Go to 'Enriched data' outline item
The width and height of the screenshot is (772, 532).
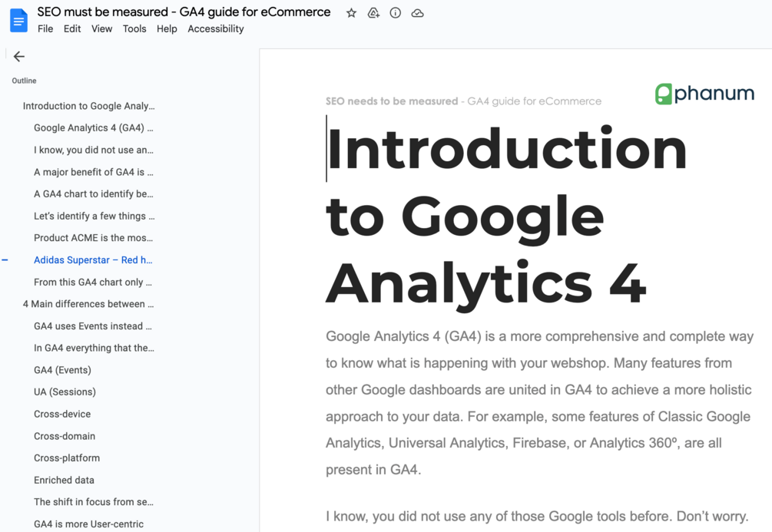64,481
